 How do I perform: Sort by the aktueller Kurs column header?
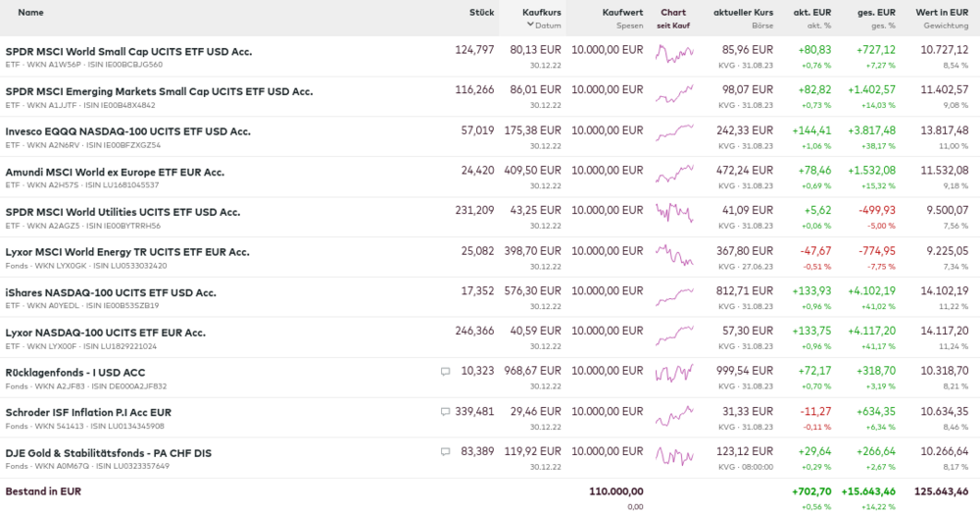[743, 13]
